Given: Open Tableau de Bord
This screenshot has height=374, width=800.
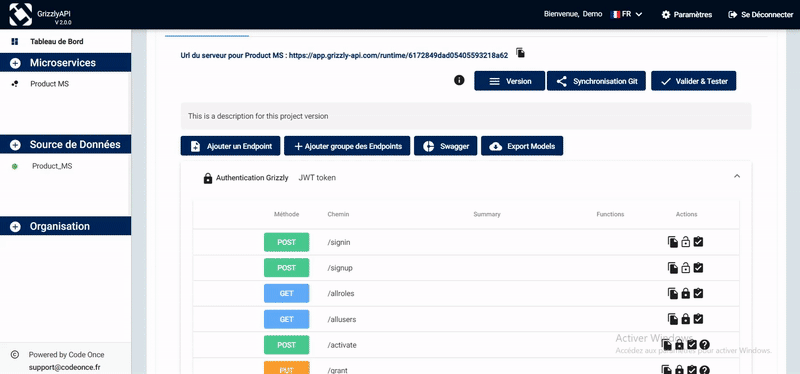Looking at the screenshot, I should point(57,42).
